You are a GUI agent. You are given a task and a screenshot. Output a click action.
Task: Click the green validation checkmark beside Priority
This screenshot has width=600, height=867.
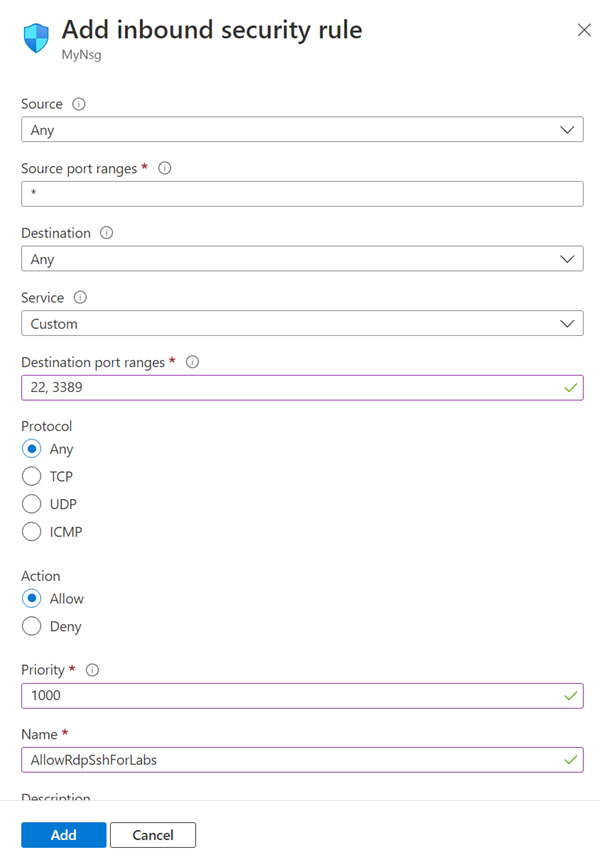[570, 695]
